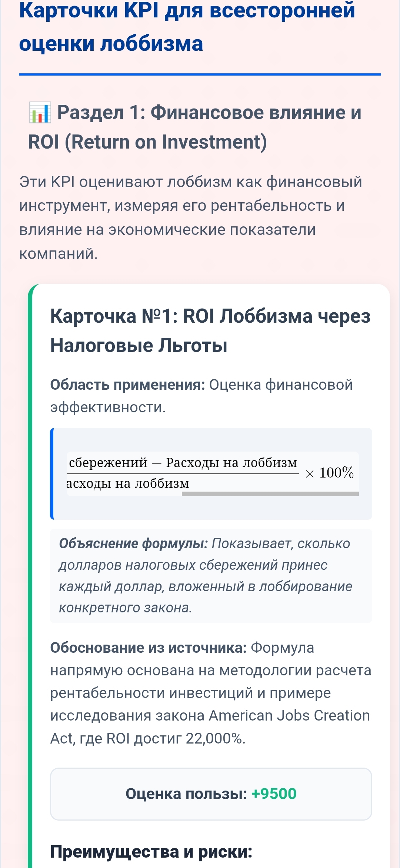This screenshot has width=400, height=868.
Task: Click the formula denominator text
Action: click(x=128, y=483)
